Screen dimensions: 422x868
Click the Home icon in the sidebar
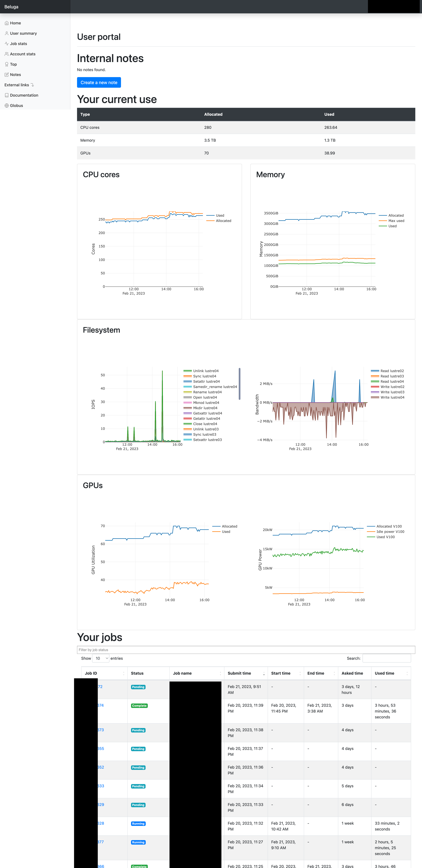tap(7, 23)
